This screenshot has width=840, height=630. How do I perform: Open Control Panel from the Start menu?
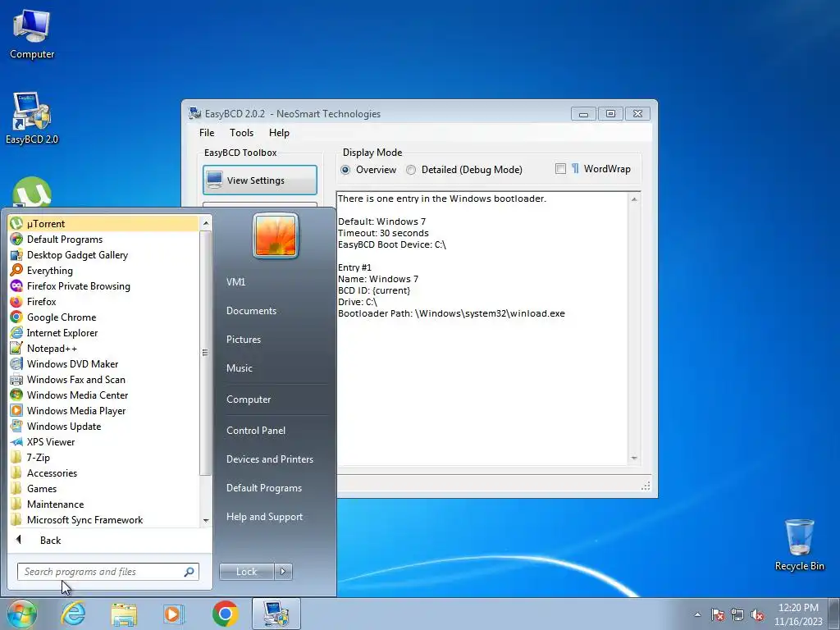pyautogui.click(x=256, y=430)
